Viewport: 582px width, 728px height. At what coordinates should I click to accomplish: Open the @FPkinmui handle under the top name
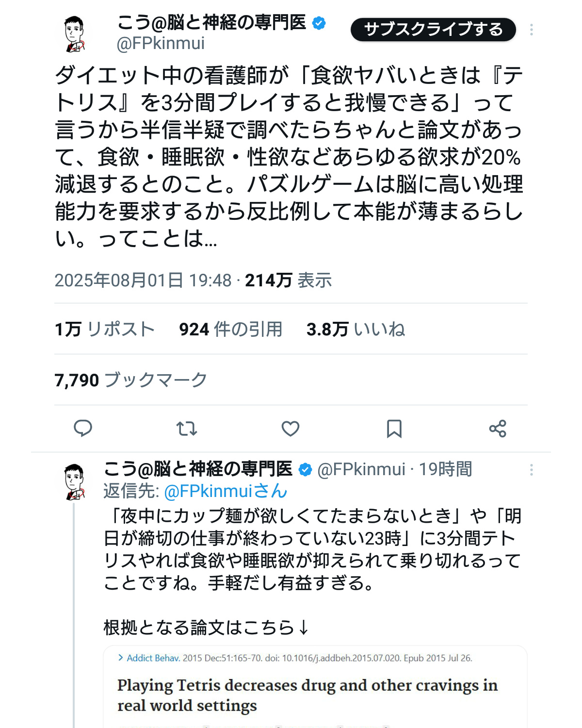click(x=161, y=44)
